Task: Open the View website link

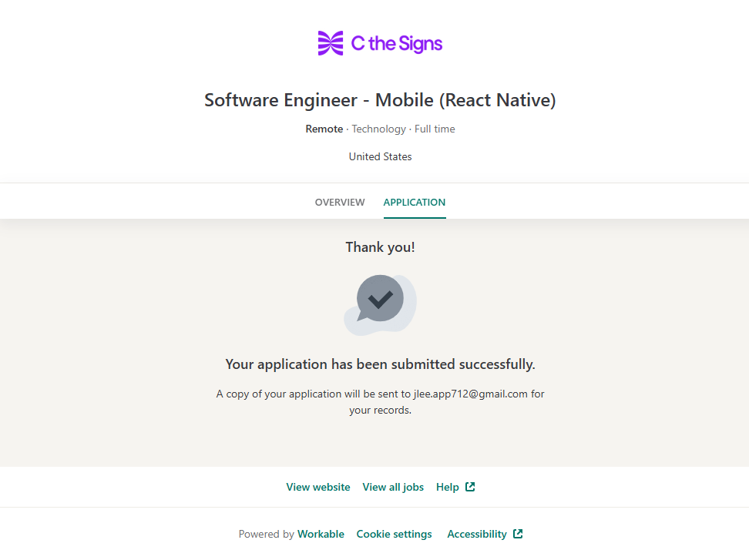Action: (318, 487)
